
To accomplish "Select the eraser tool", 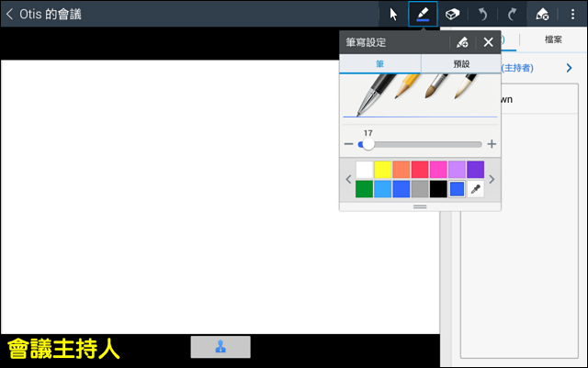I will [x=452, y=15].
